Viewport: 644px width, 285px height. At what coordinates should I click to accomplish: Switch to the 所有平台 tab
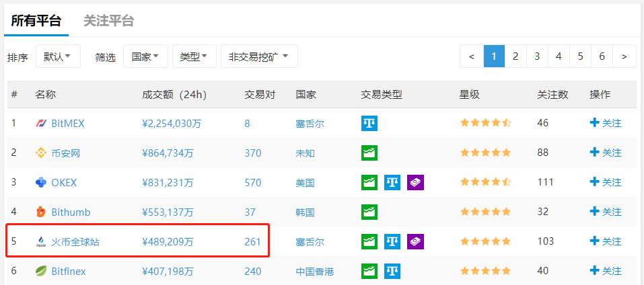36,21
